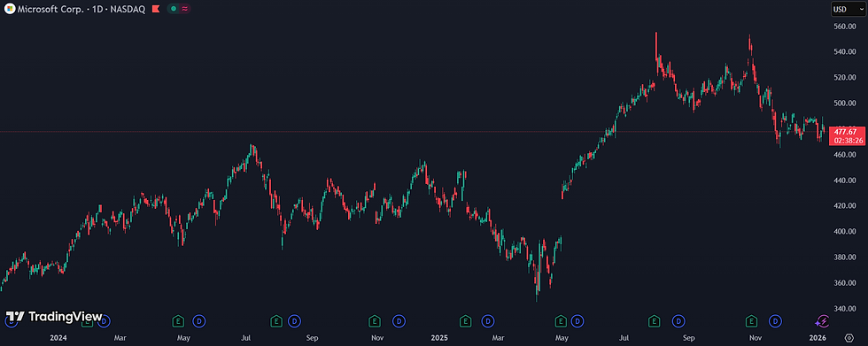Image resolution: width=868 pixels, height=346 pixels.
Task: Click the 477.67 current price label
Action: tap(845, 132)
